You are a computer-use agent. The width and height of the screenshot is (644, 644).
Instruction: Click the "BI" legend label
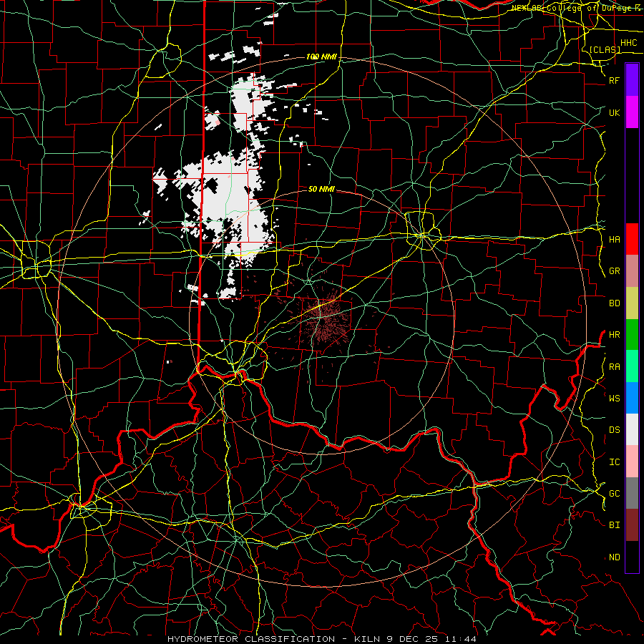pos(615,525)
